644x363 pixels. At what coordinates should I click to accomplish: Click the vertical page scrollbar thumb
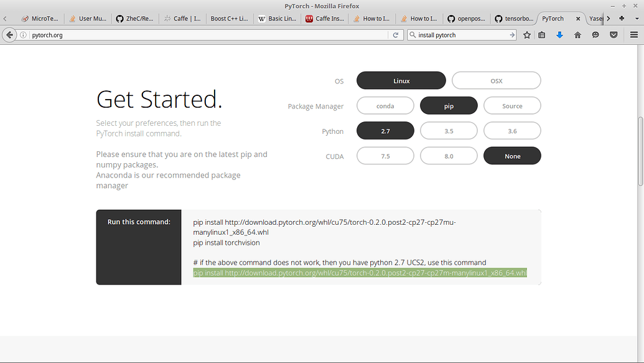640,151
